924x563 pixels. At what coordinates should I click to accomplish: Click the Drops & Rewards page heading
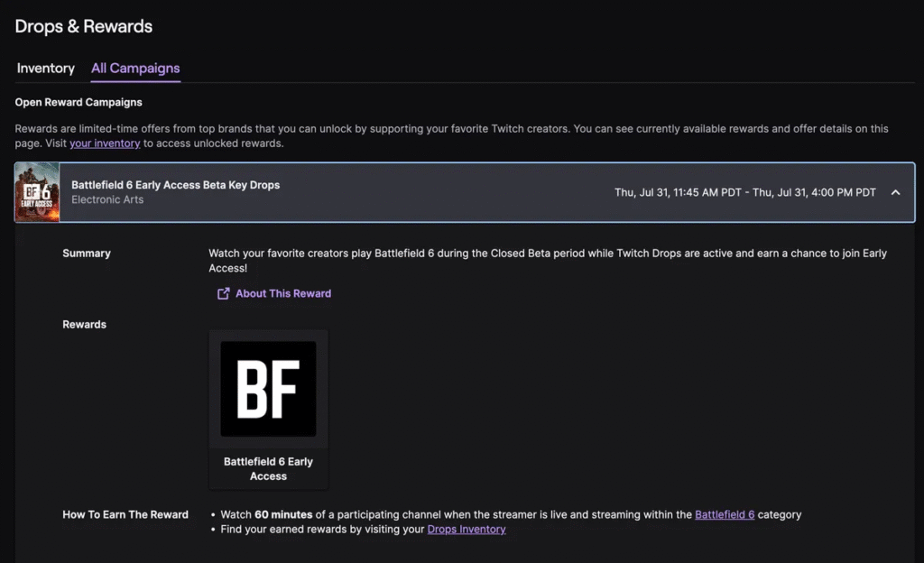(x=84, y=26)
